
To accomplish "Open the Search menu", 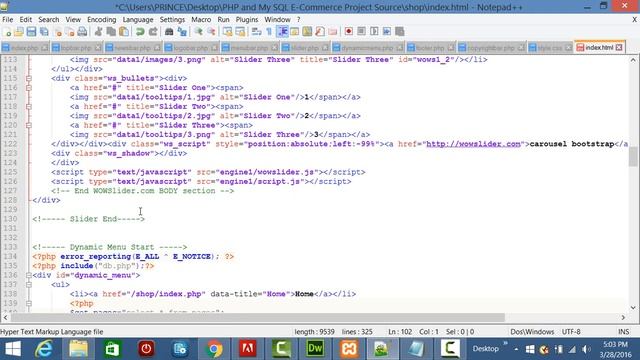I will coord(49,20).
